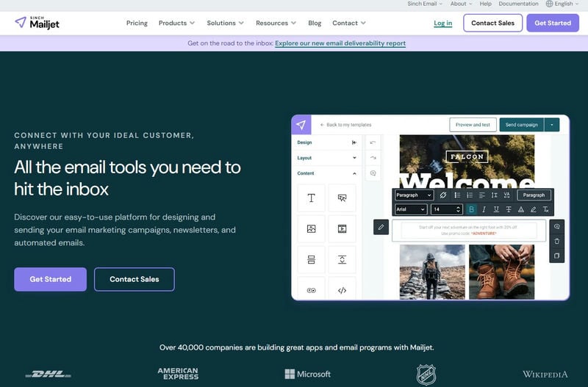Open Send campaign dropdown arrow
This screenshot has width=588, height=387.
[x=552, y=125]
